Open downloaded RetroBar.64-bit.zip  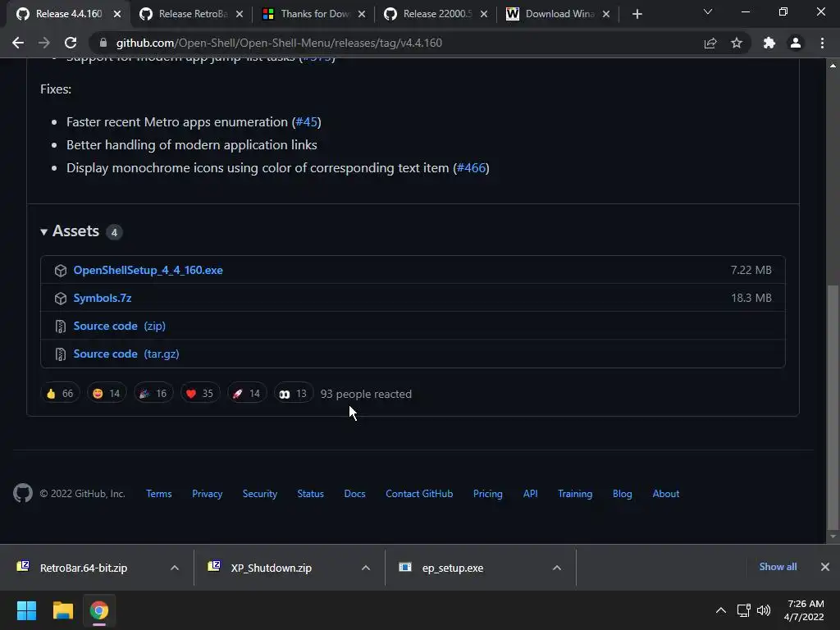[x=84, y=568]
